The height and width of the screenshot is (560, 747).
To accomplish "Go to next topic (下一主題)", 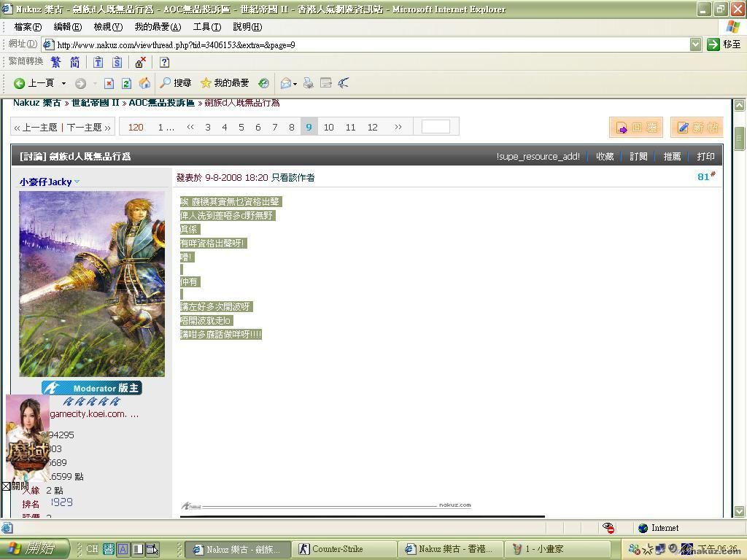I will pos(88,127).
